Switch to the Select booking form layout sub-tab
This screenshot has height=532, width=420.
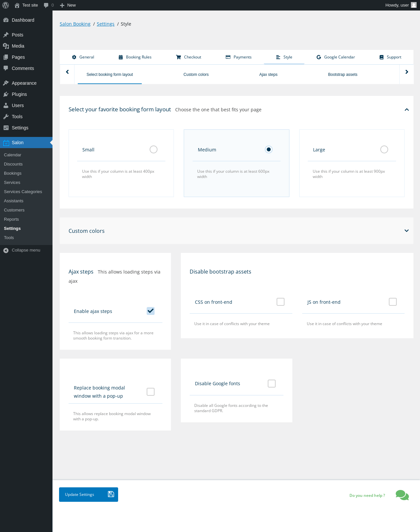pyautogui.click(x=110, y=75)
